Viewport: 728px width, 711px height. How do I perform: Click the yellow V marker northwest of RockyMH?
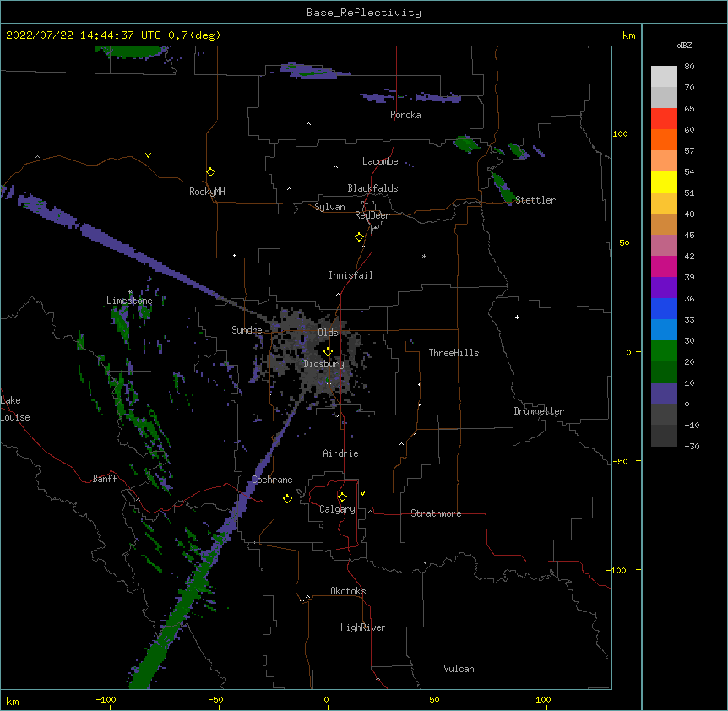point(148,155)
